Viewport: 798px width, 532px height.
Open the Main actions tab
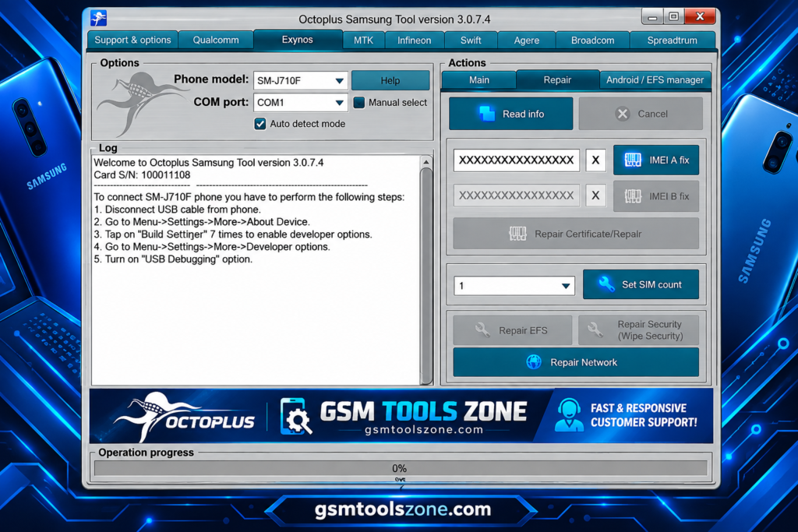[479, 80]
